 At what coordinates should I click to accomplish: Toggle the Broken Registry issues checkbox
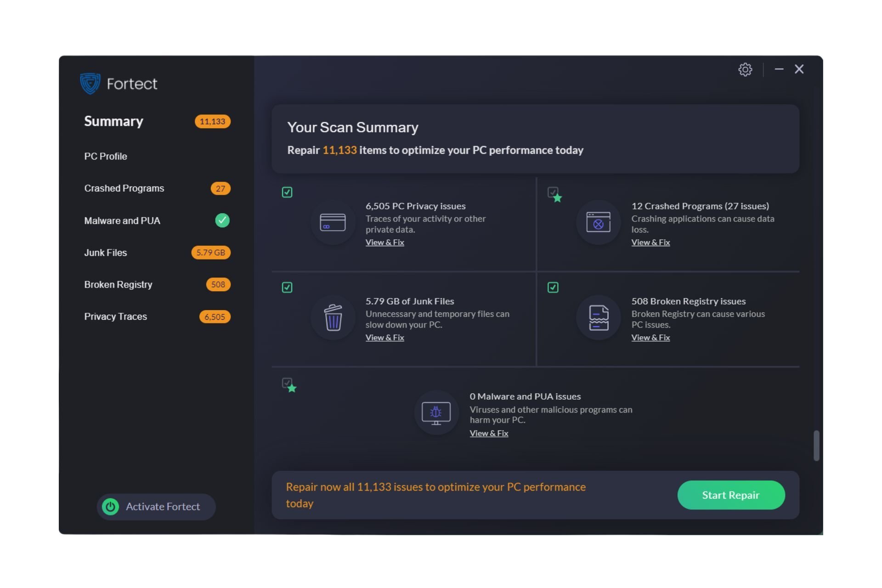pos(553,287)
